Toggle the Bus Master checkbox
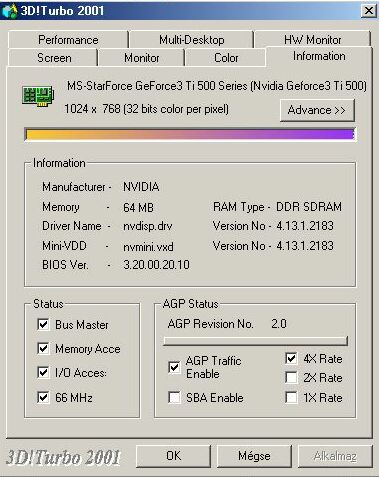379x477 pixels. coord(43,324)
